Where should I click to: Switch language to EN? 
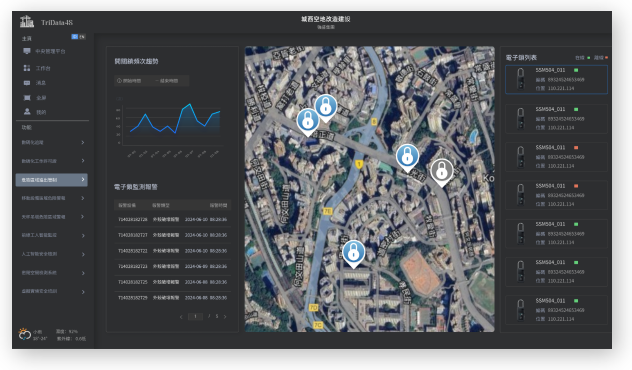click(x=82, y=37)
